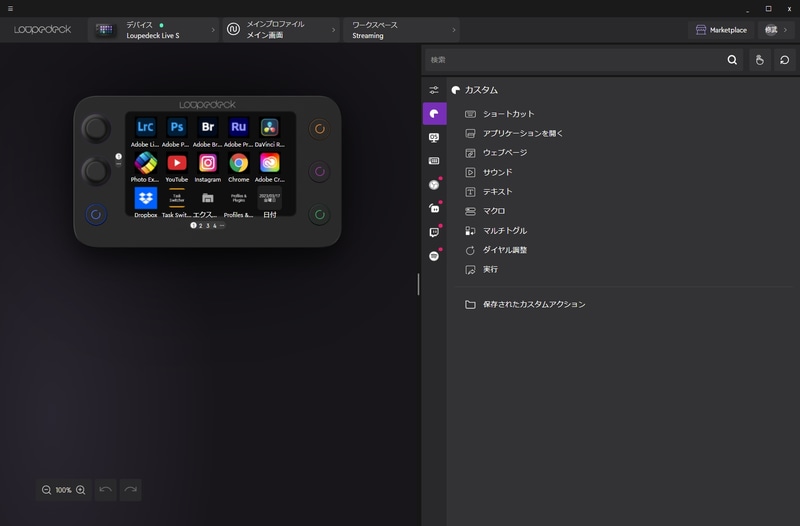This screenshot has height=526, width=800.
Task: Click the touch hand icon beside search
Action: pos(760,60)
